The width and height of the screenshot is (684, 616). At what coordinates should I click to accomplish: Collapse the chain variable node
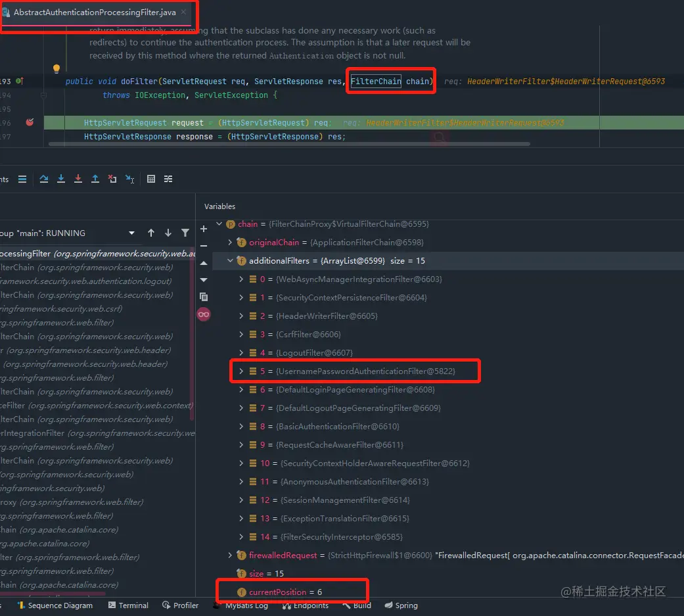(x=219, y=224)
